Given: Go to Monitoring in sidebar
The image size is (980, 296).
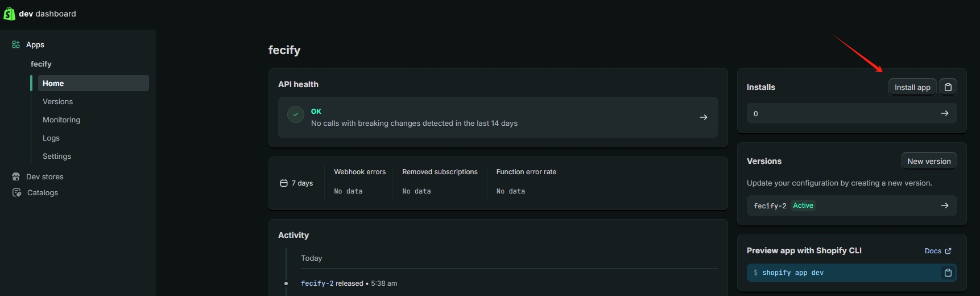Looking at the screenshot, I should click(x=61, y=120).
